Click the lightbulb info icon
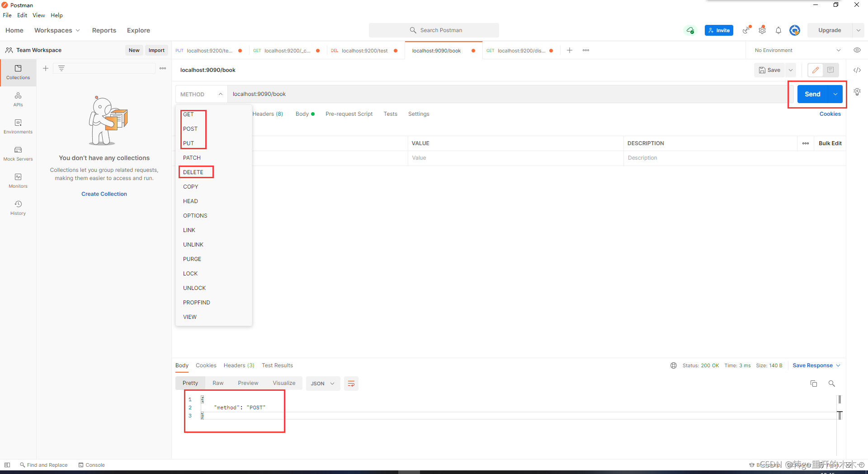868x474 pixels. pyautogui.click(x=857, y=92)
